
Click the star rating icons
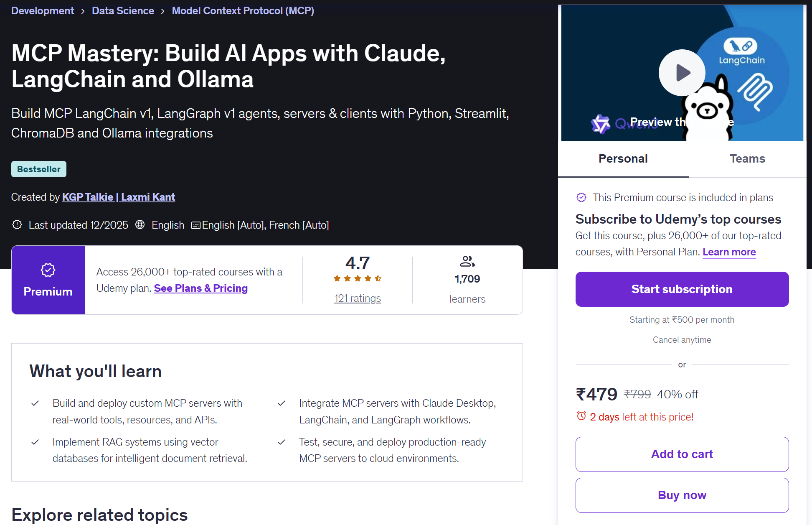[x=358, y=278]
